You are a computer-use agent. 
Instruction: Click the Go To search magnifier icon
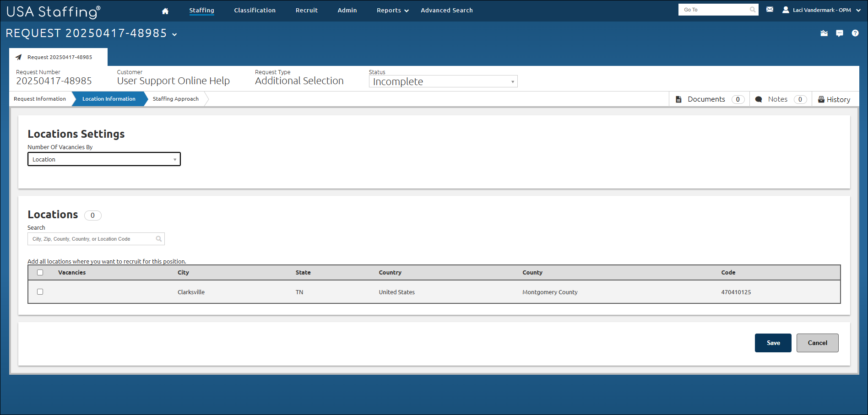tap(753, 10)
